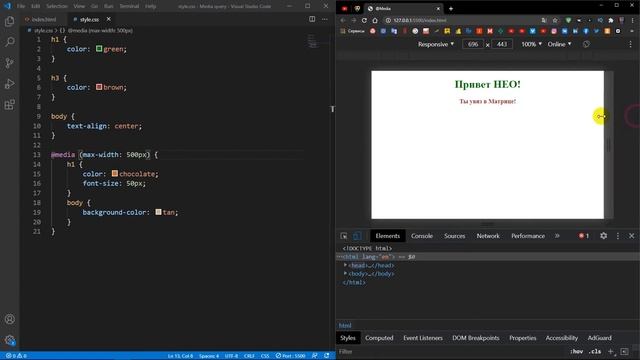The image size is (640, 360).
Task: Open the Edit menu in VS Code
Action: click(x=36, y=6)
